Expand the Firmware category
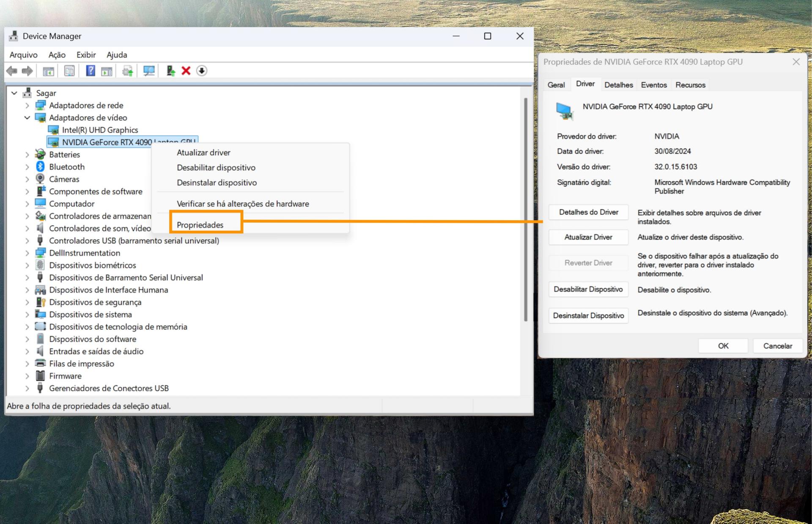812x524 pixels. click(x=27, y=376)
